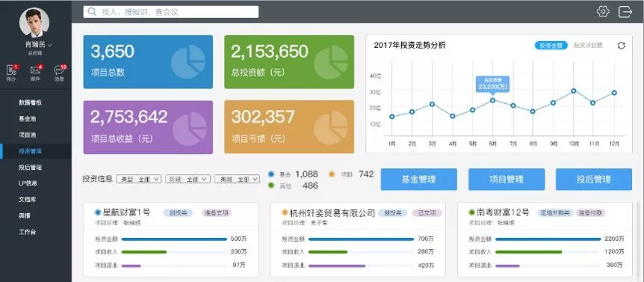Click the 500万 投资金额 bar of 星航财富1号

point(174,239)
